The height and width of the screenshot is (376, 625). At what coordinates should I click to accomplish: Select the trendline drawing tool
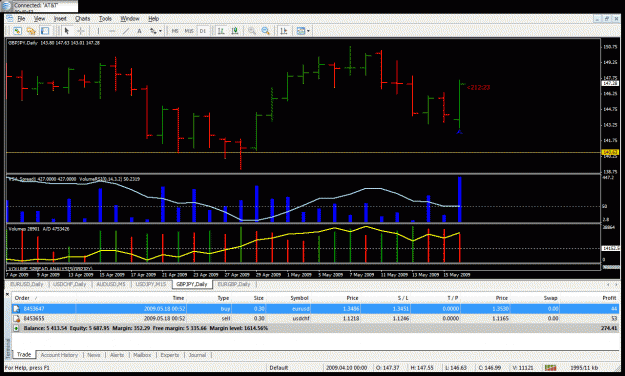[126, 31]
